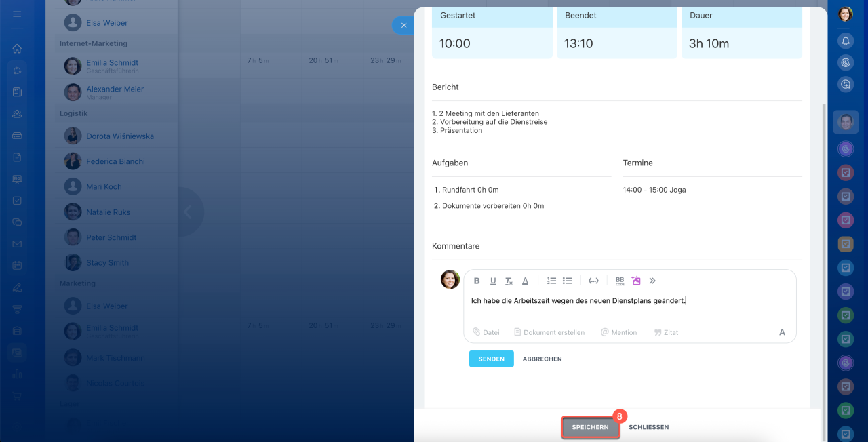Open the profile avatar at top right

point(846,14)
